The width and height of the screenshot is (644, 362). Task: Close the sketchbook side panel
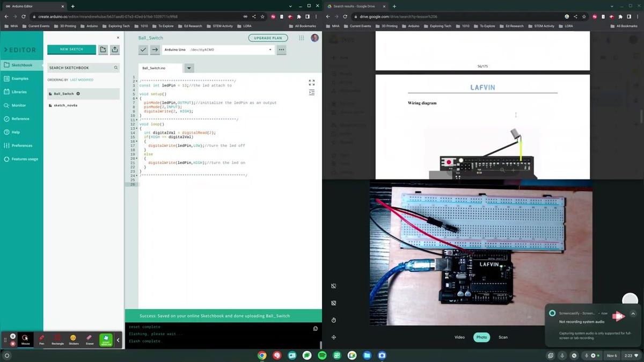[x=118, y=38]
